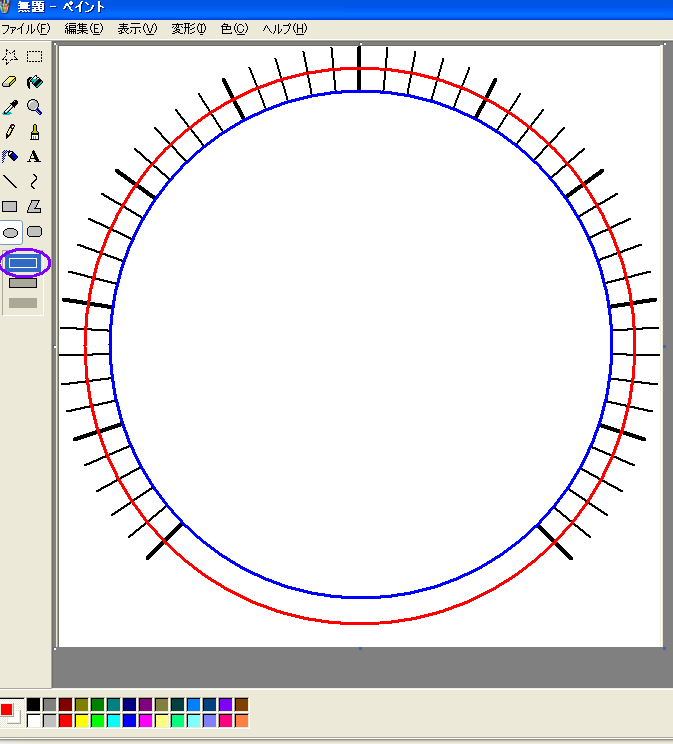This screenshot has width=673, height=744.
Task: Choose the teal swatch in top row
Action: pos(113,704)
